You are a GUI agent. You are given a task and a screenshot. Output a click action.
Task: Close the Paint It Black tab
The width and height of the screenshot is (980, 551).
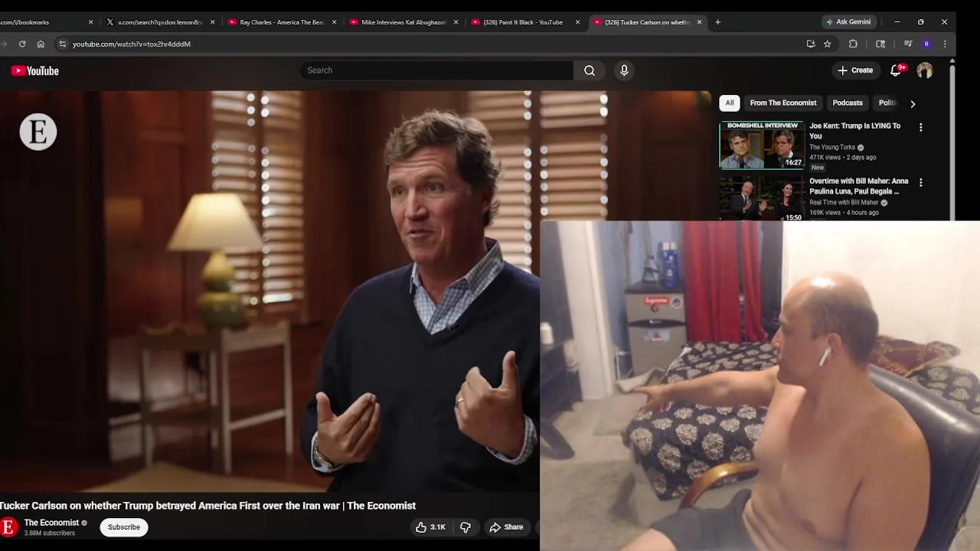pos(577,22)
